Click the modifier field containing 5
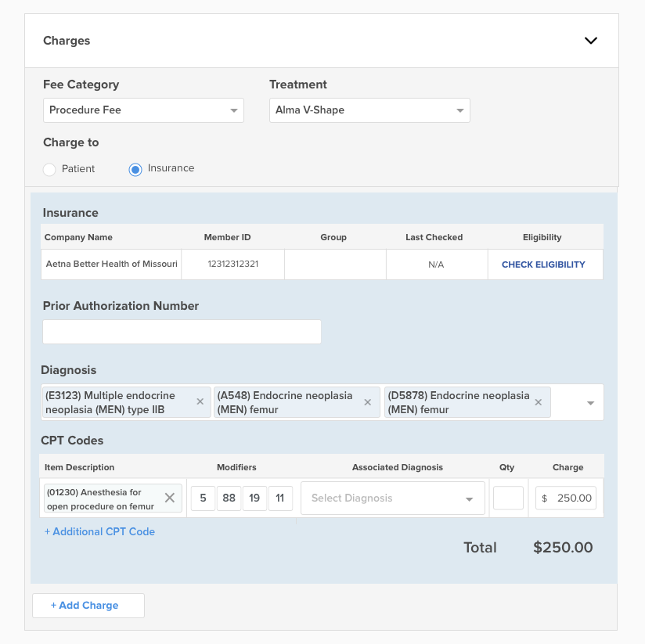 (x=204, y=498)
